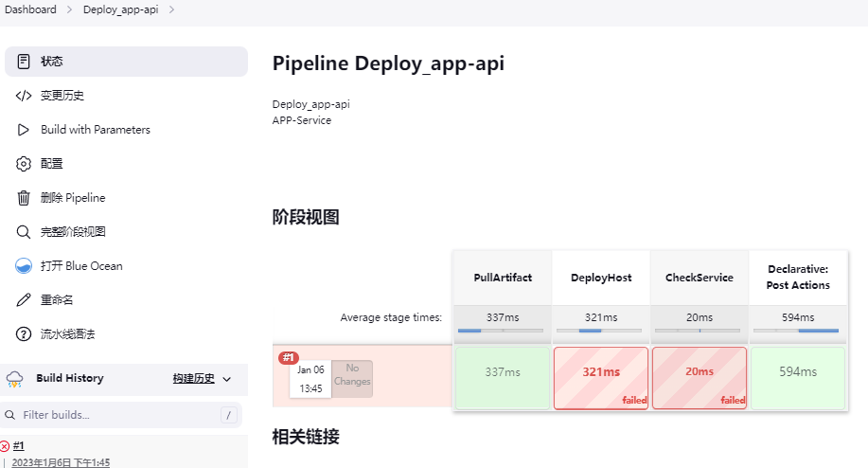Click the green PullArtifact 337ms stage cell
This screenshot has height=468, width=868.
[503, 378]
